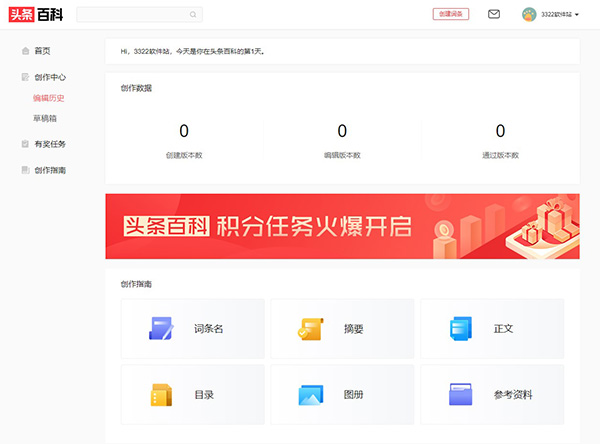
Task: Select 编辑历史 submenu item
Action: [x=49, y=98]
